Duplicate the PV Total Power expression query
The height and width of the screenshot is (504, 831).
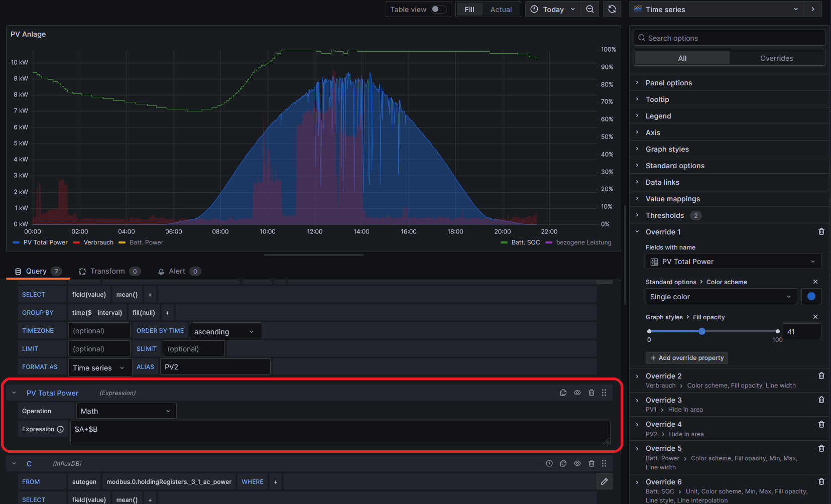pyautogui.click(x=563, y=393)
